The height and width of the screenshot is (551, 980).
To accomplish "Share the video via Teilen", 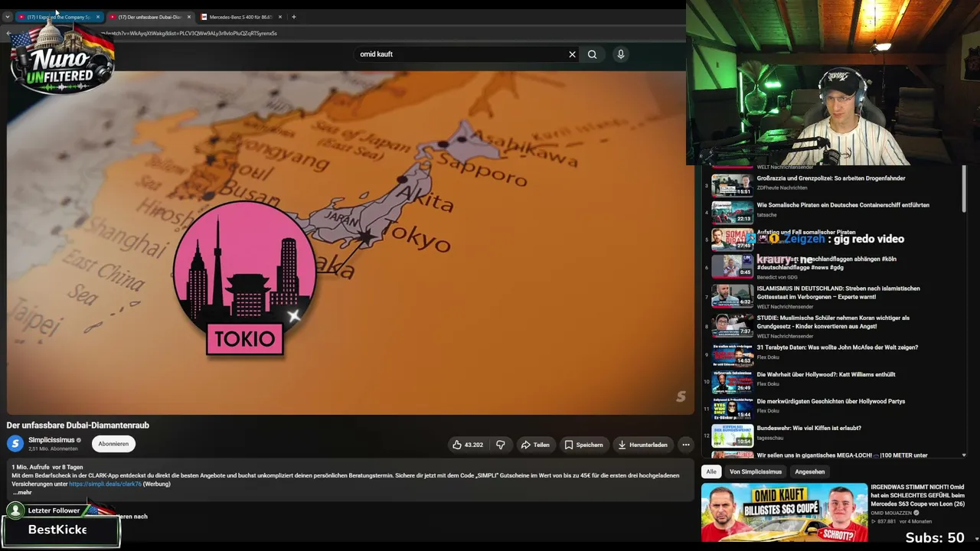I will coord(535,445).
